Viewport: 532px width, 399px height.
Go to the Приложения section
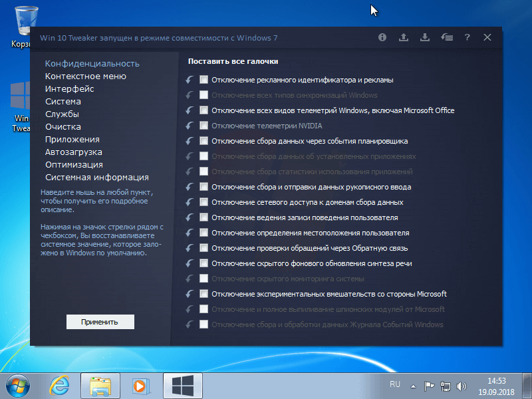[x=72, y=140]
